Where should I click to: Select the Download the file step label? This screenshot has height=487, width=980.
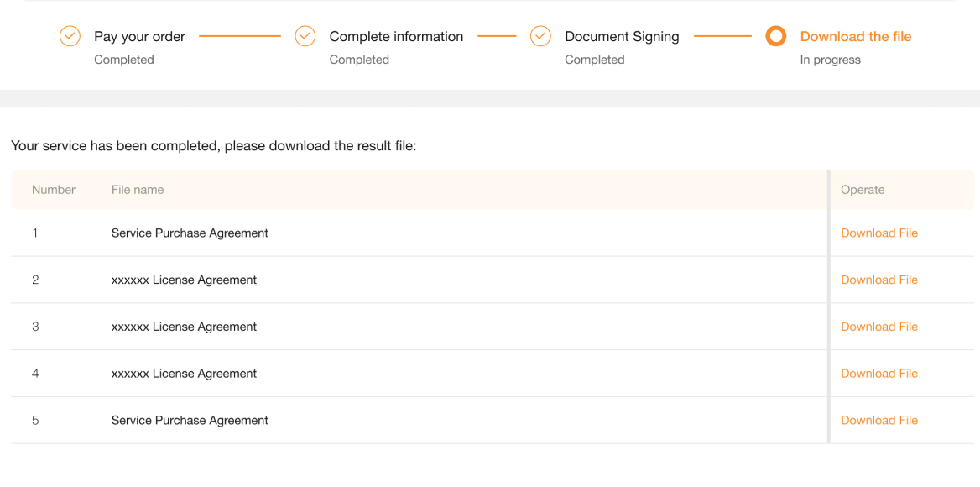click(856, 37)
